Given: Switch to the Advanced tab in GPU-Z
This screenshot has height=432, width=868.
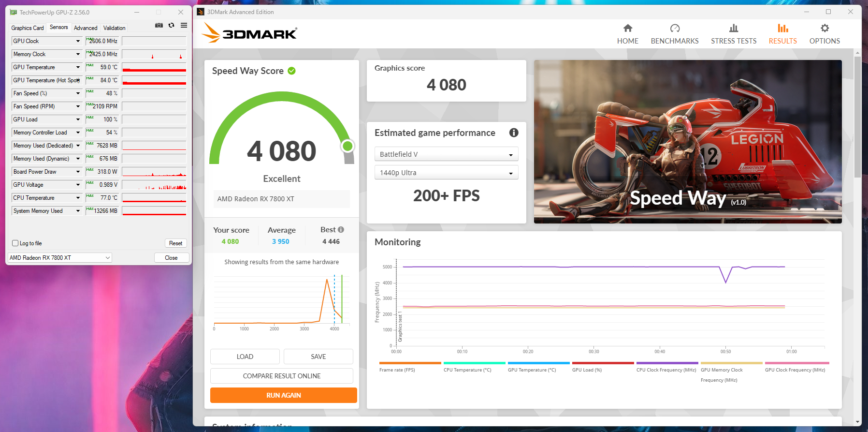Looking at the screenshot, I should pyautogui.click(x=86, y=28).
